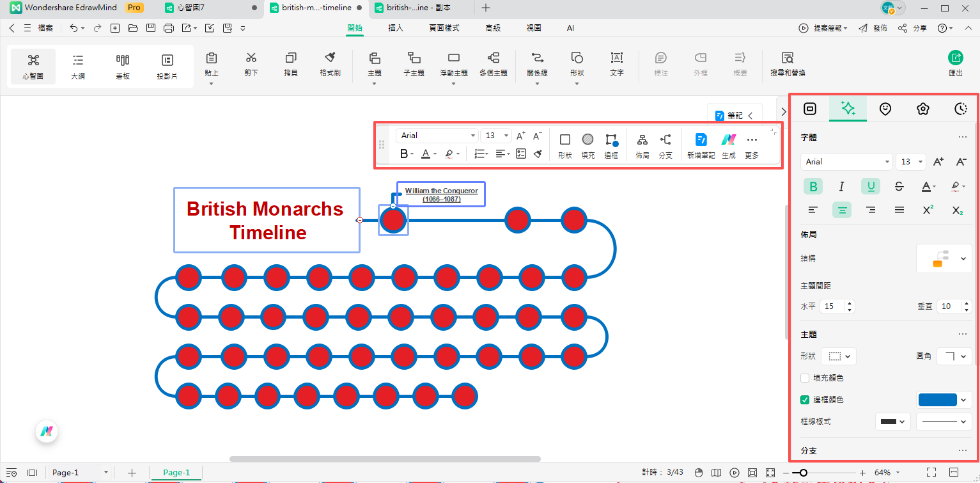
Task: Click the Share (分享) button
Action: 913,28
